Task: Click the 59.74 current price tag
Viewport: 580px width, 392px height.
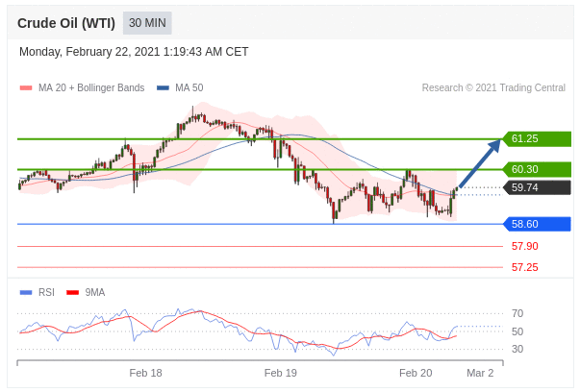Action: point(537,187)
